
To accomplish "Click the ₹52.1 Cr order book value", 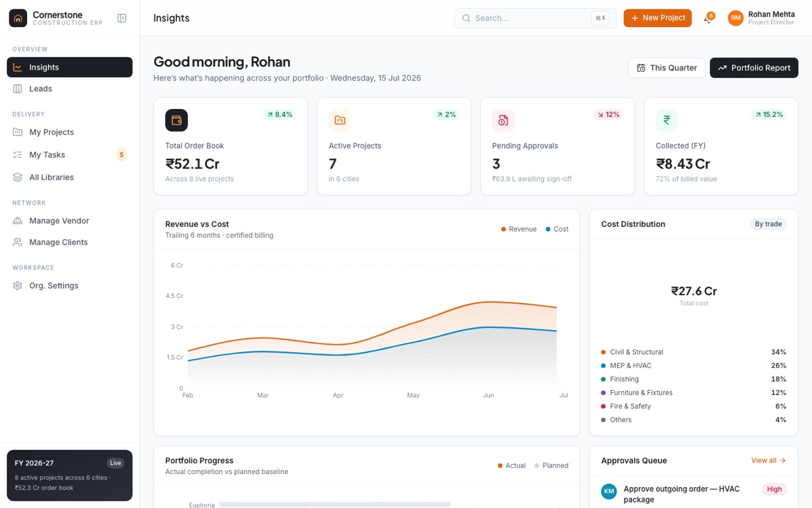I will click(x=192, y=164).
